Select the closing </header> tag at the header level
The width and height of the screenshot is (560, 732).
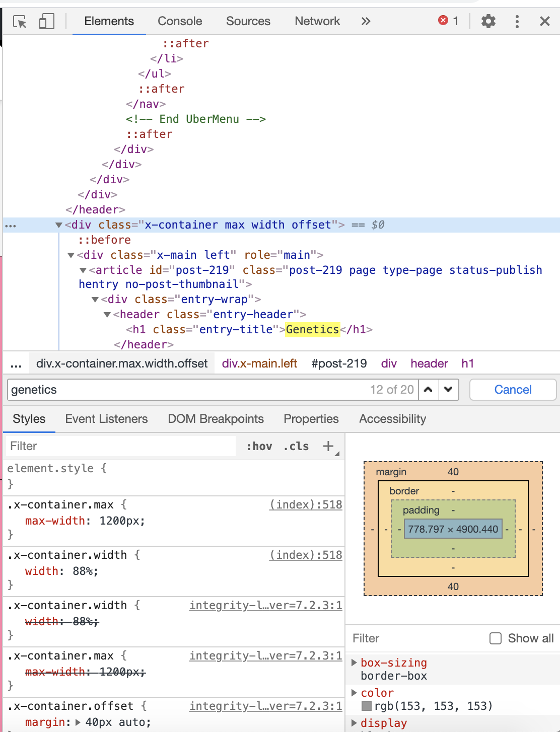coord(95,209)
